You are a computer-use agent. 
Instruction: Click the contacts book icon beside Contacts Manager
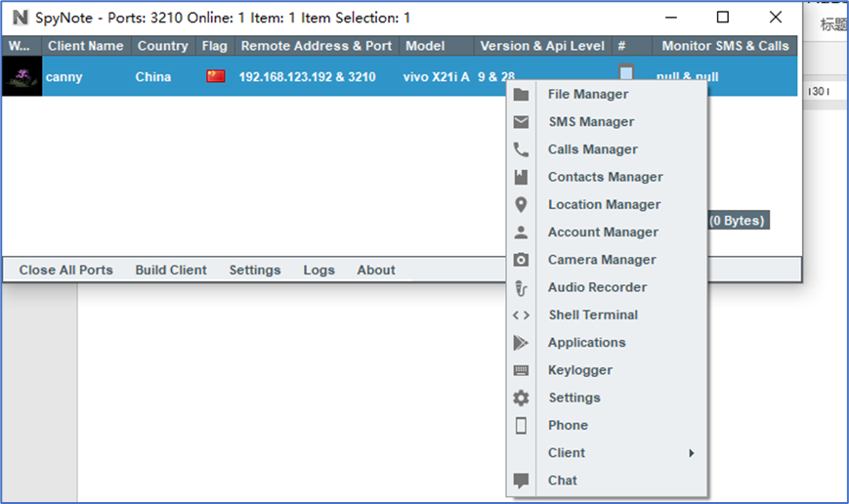click(521, 177)
